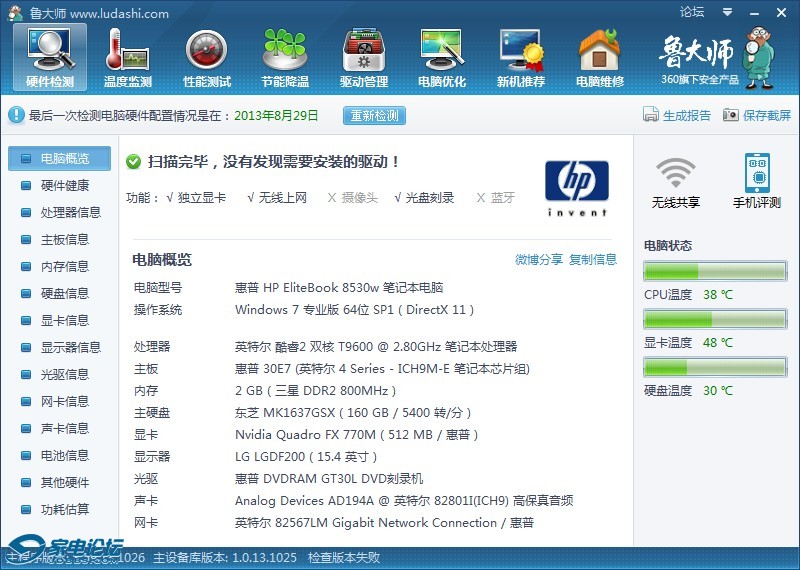Click 生成报告 generate report link

677,115
